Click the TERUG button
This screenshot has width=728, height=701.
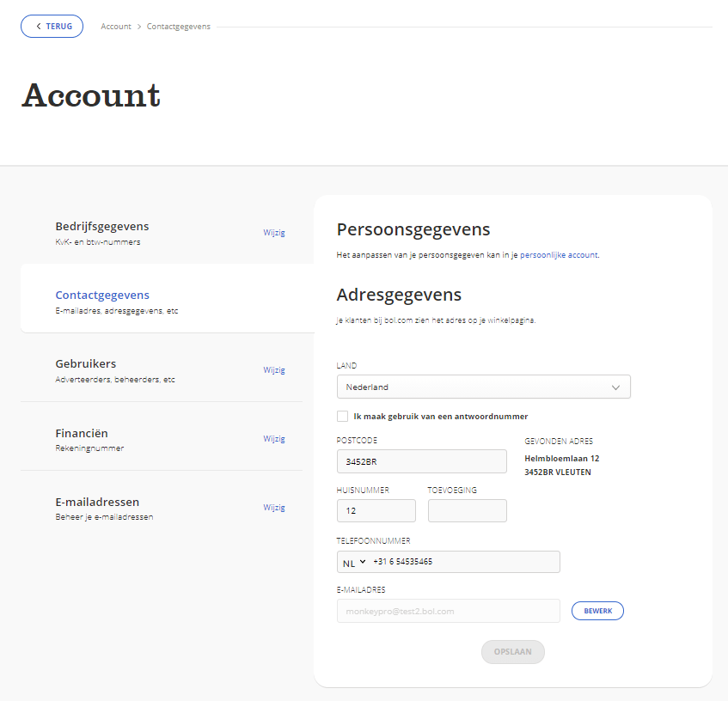[x=52, y=26]
